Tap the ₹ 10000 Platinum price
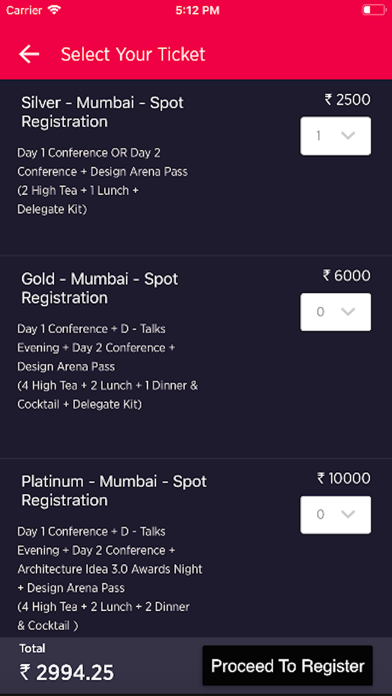The height and width of the screenshot is (696, 392). click(x=344, y=478)
